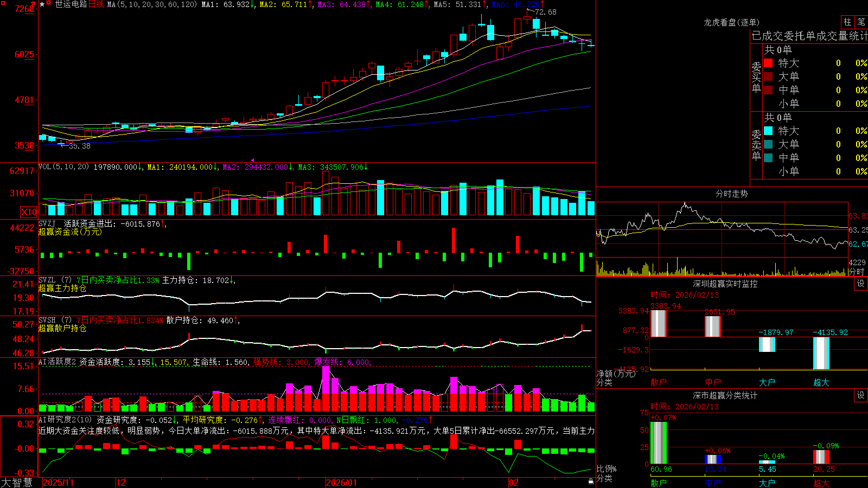This screenshot has width=868, height=488.
Task: Click 超赢散户持仓 yellow label
Action: coord(62,328)
